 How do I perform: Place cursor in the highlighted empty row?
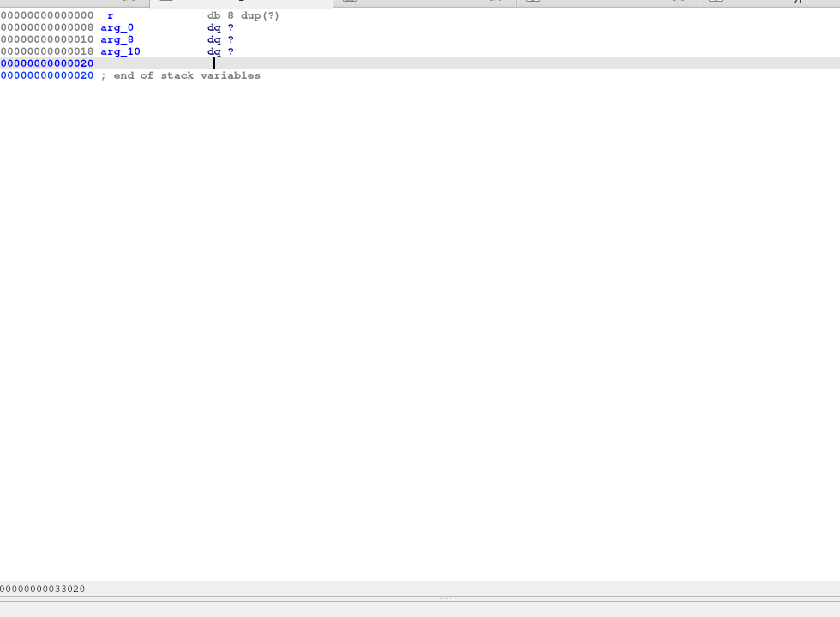[x=429, y=63]
